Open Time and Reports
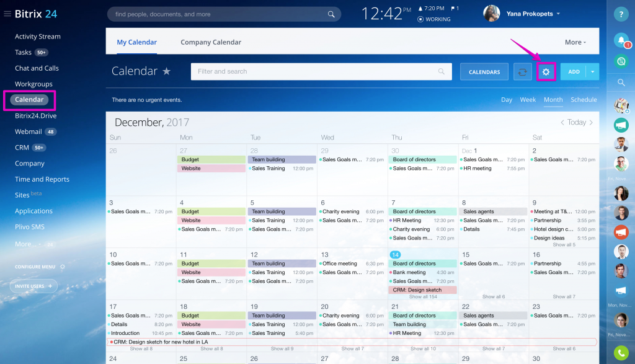This screenshot has width=635, height=364. pos(42,179)
